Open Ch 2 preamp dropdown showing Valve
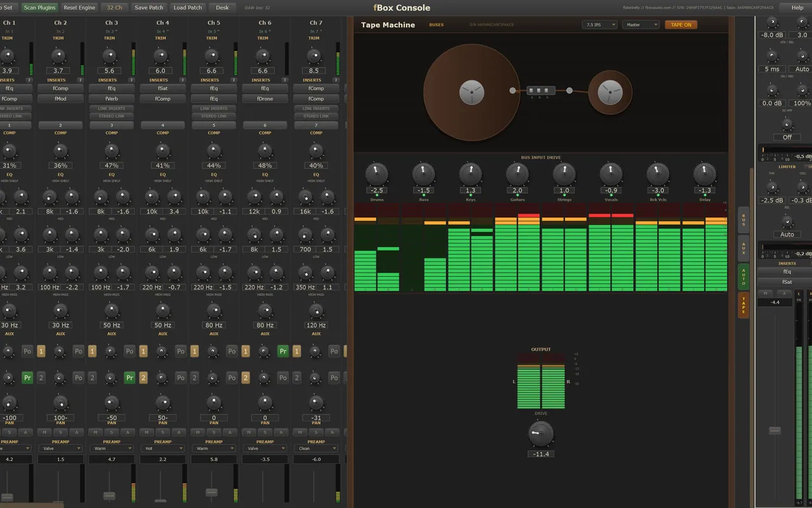 point(60,448)
